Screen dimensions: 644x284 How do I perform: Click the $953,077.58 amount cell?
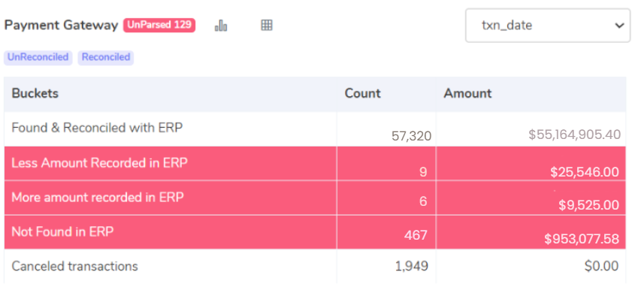coord(582,239)
